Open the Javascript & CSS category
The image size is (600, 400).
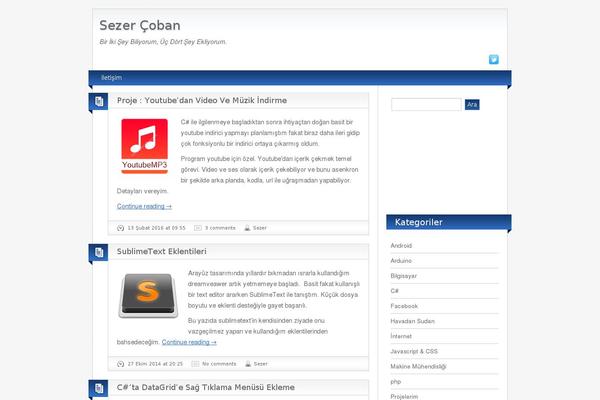pos(414,351)
